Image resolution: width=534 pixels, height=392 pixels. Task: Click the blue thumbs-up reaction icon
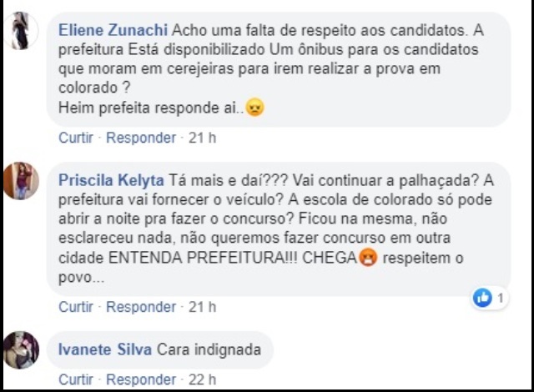click(482, 297)
